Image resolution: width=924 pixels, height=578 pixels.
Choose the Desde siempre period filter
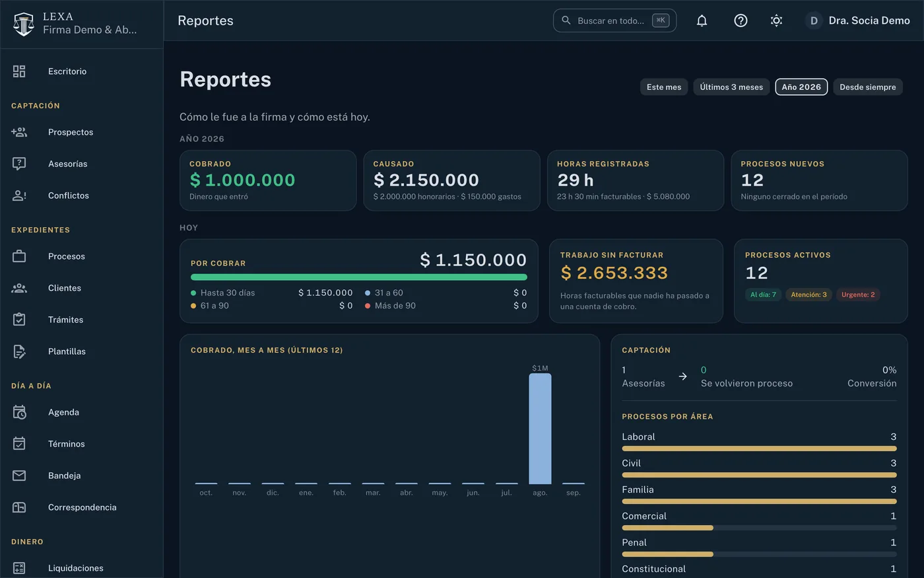point(868,87)
